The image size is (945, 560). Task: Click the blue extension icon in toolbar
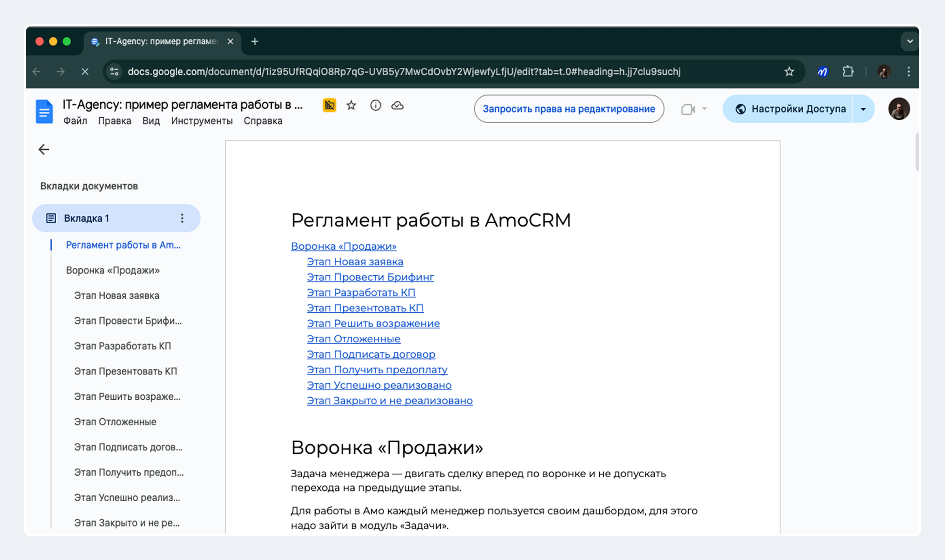(x=823, y=72)
